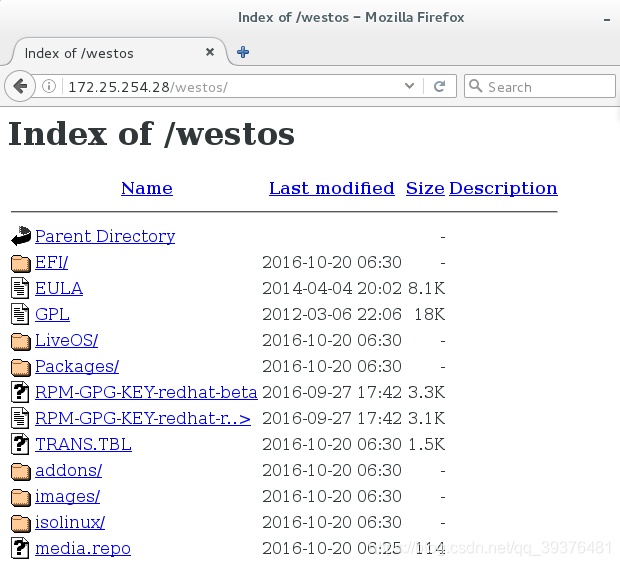Click the window title 'Index of /westos - Mozilla Firefox'
The width and height of the screenshot is (620, 566).
click(351, 17)
